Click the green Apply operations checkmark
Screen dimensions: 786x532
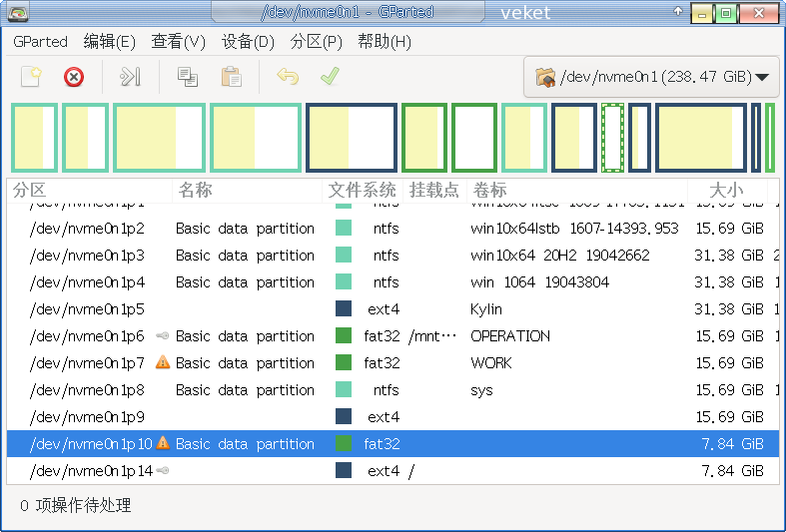coord(330,77)
